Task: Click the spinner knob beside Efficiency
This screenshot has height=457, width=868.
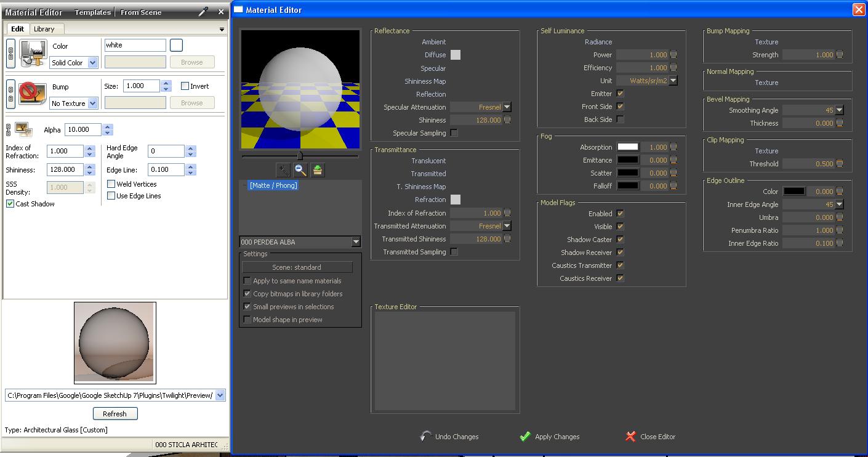Action: (673, 68)
